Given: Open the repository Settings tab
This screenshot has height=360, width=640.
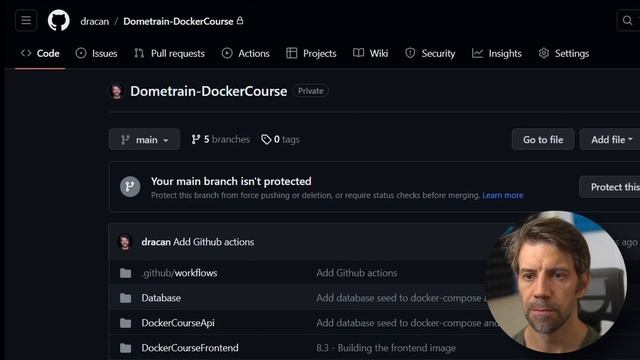Looking at the screenshot, I should [x=564, y=53].
